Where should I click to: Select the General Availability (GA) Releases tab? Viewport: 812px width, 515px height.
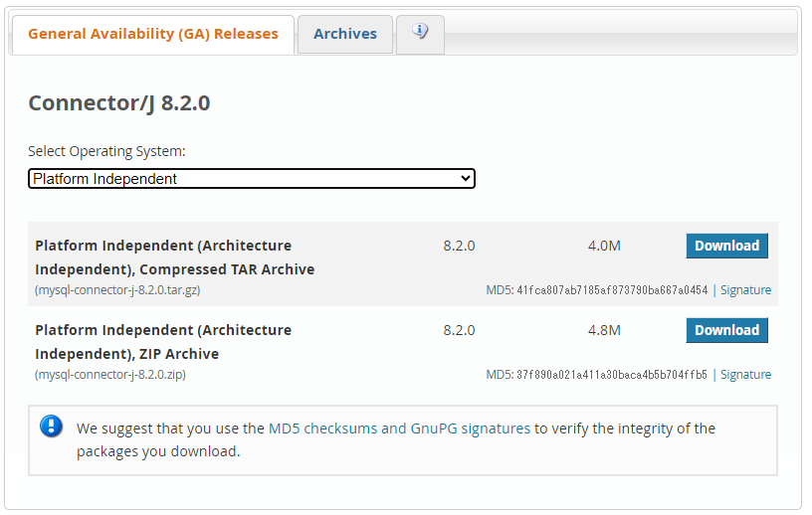(x=153, y=34)
